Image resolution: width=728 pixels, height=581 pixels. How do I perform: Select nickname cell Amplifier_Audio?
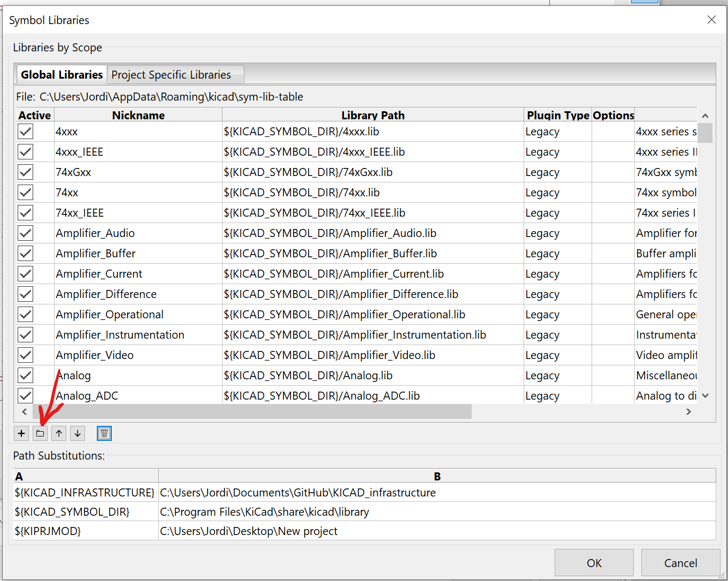[x=138, y=233]
